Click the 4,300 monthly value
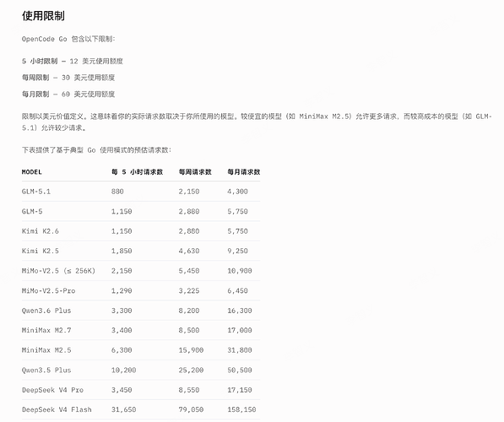The image size is (504, 422). [x=237, y=192]
